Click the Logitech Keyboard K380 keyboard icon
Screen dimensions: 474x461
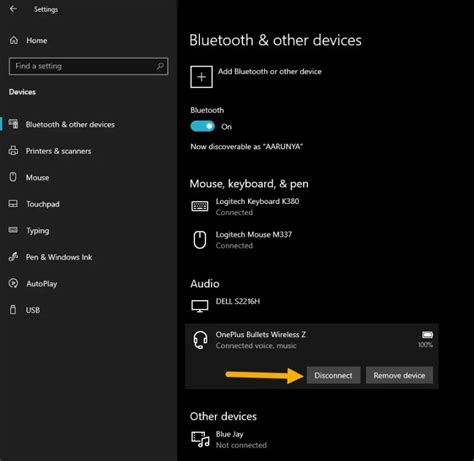pyautogui.click(x=200, y=206)
